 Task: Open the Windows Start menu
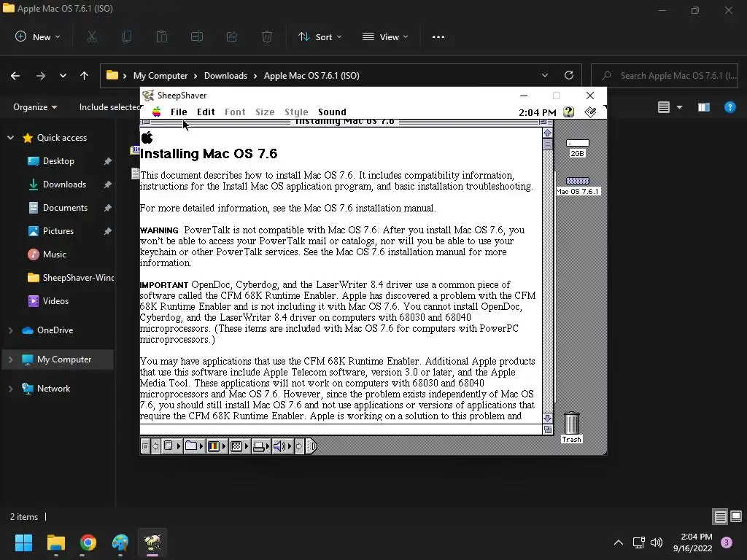click(x=23, y=542)
